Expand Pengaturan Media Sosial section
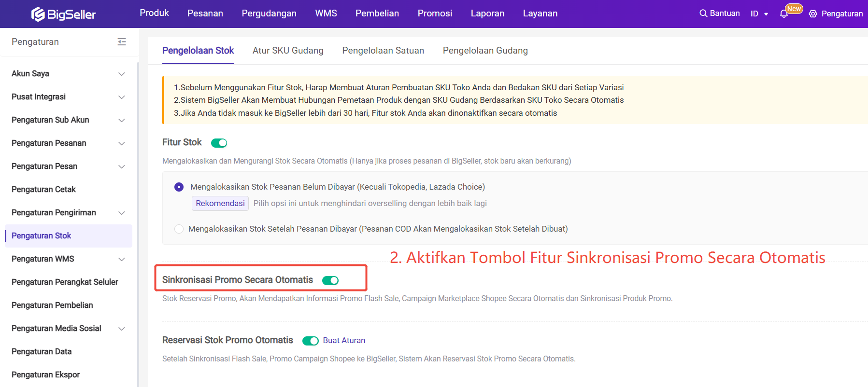This screenshot has height=387, width=868. coord(122,329)
